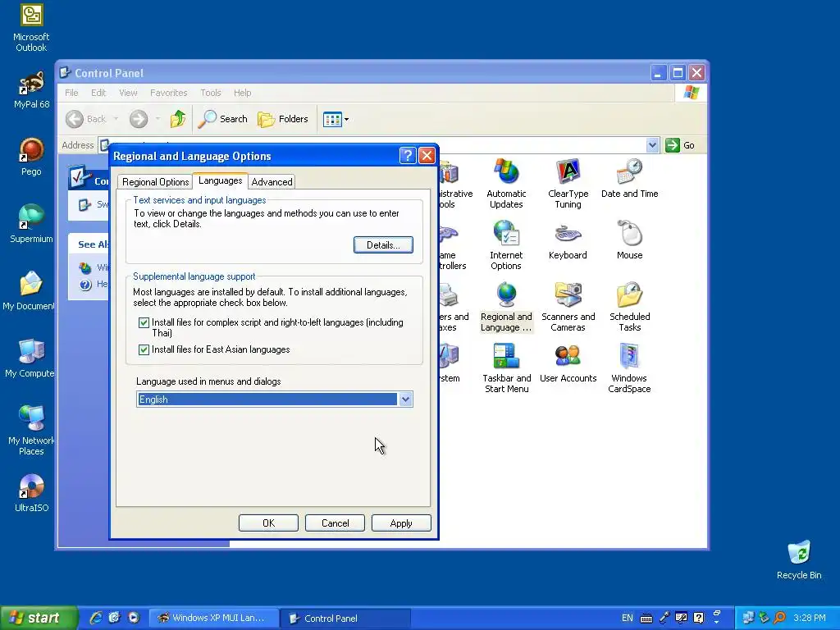Screen dimensions: 840x630
Task: Open Scanners and Cameras applet
Action: [568, 307]
